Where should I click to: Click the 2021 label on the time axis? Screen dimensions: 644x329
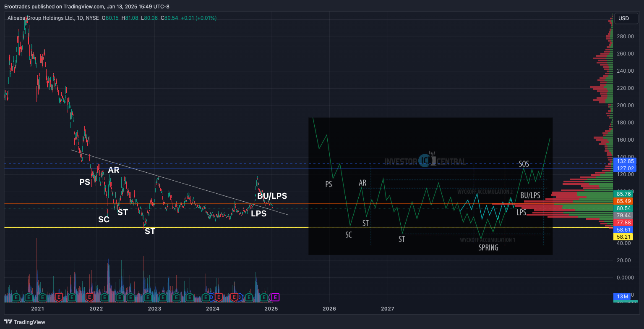pos(38,309)
